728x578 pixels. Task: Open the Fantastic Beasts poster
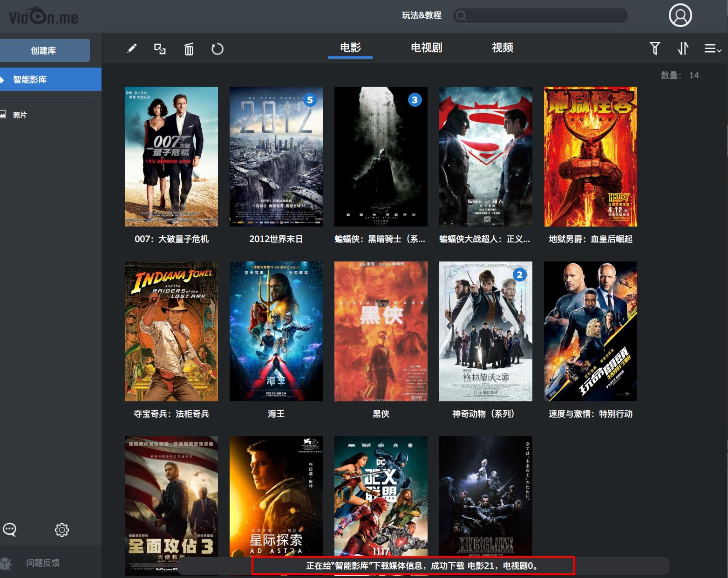pyautogui.click(x=486, y=331)
